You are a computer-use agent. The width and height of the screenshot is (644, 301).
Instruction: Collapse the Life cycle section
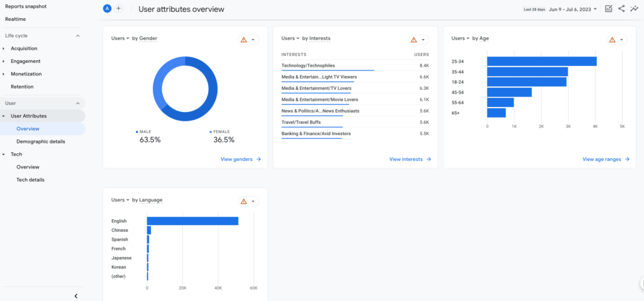coord(78,36)
